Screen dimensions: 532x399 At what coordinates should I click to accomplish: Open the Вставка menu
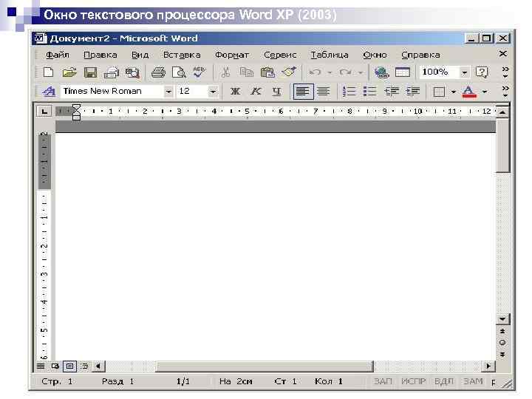[182, 55]
